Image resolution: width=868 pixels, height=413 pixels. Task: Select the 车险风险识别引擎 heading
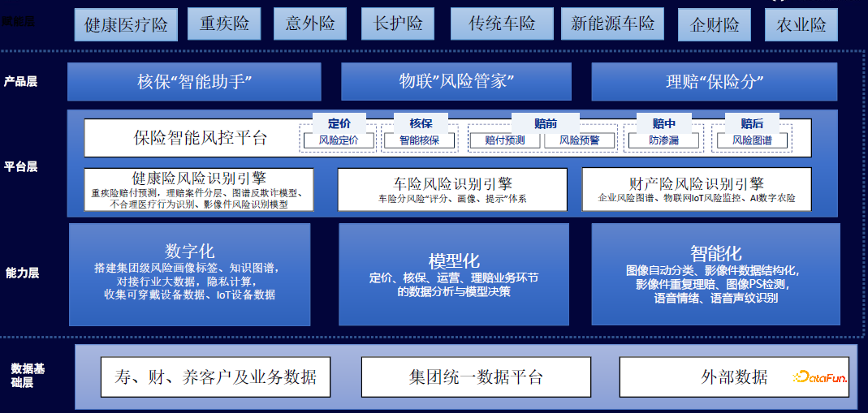[x=452, y=183]
